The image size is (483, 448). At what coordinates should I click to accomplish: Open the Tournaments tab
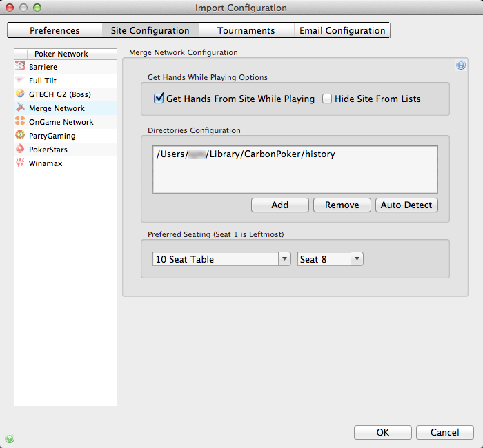(x=246, y=30)
